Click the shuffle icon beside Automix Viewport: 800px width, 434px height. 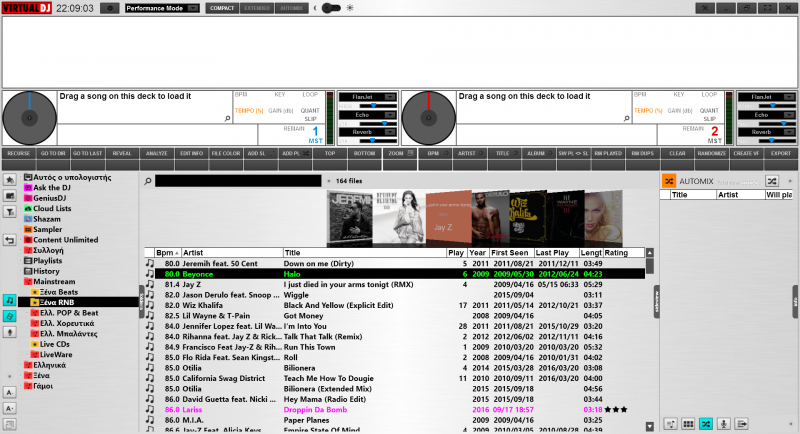pos(772,181)
